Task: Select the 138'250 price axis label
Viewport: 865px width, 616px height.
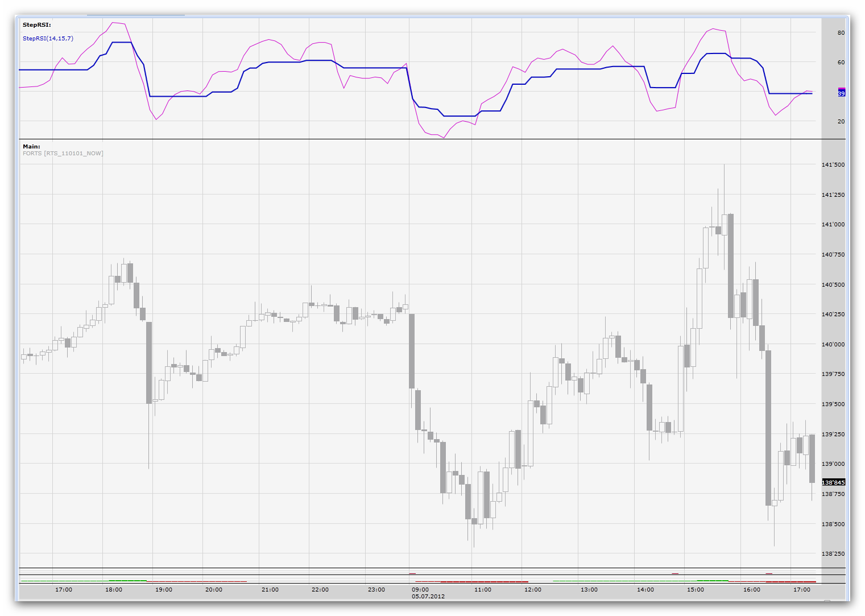Action: (x=833, y=554)
